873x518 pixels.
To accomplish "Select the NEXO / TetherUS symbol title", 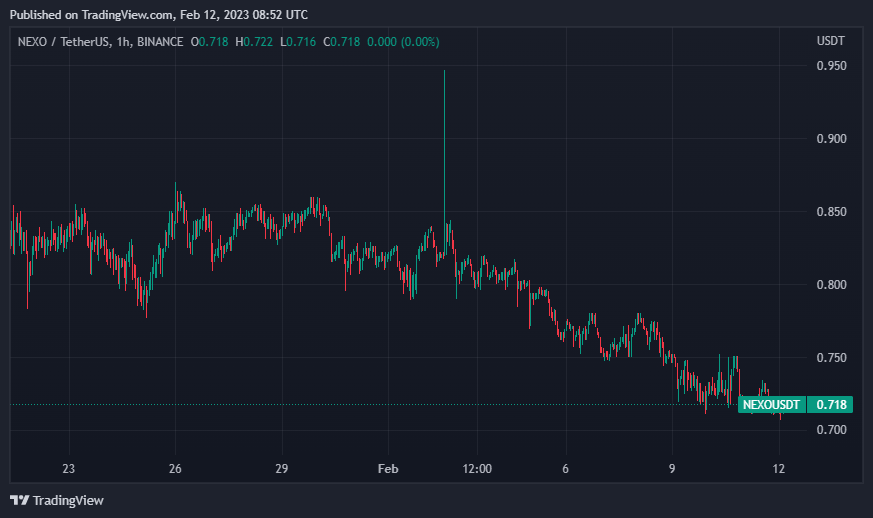I will 65,42.
